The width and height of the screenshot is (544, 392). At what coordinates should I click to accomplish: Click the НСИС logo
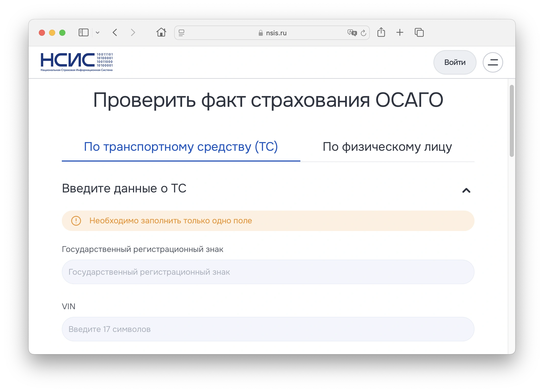[x=77, y=62]
